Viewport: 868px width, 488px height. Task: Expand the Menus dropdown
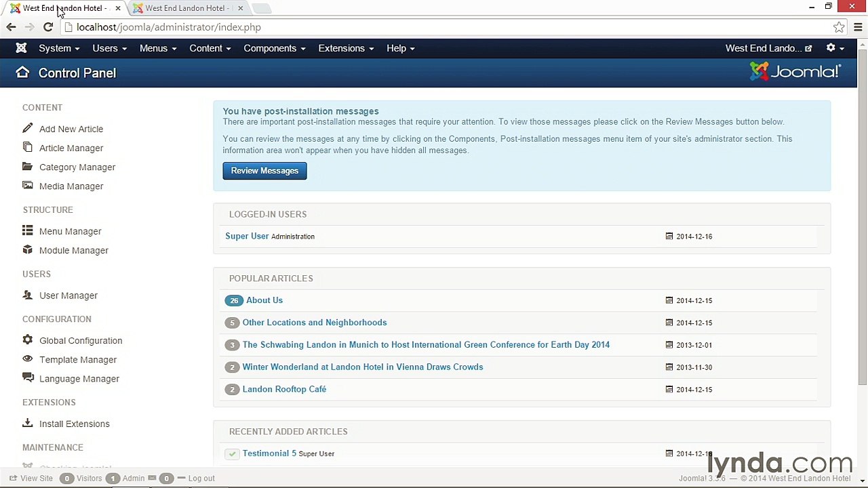click(x=158, y=48)
